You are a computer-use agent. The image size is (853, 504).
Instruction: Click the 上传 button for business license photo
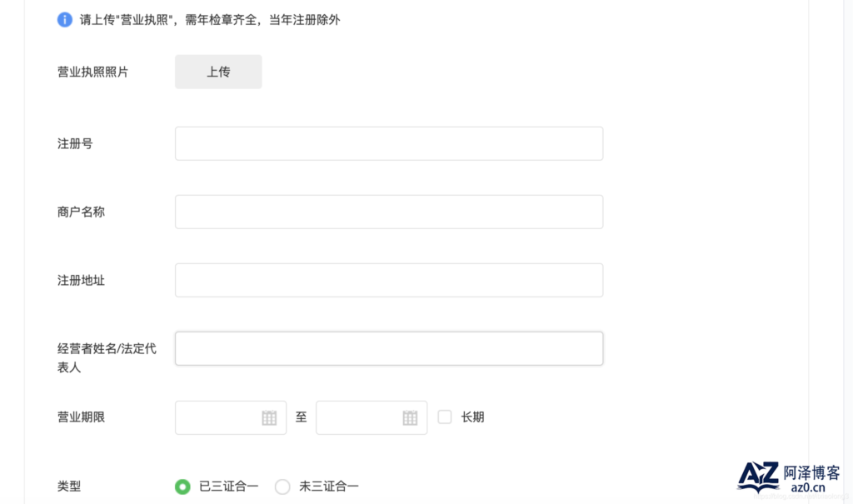pyautogui.click(x=218, y=72)
